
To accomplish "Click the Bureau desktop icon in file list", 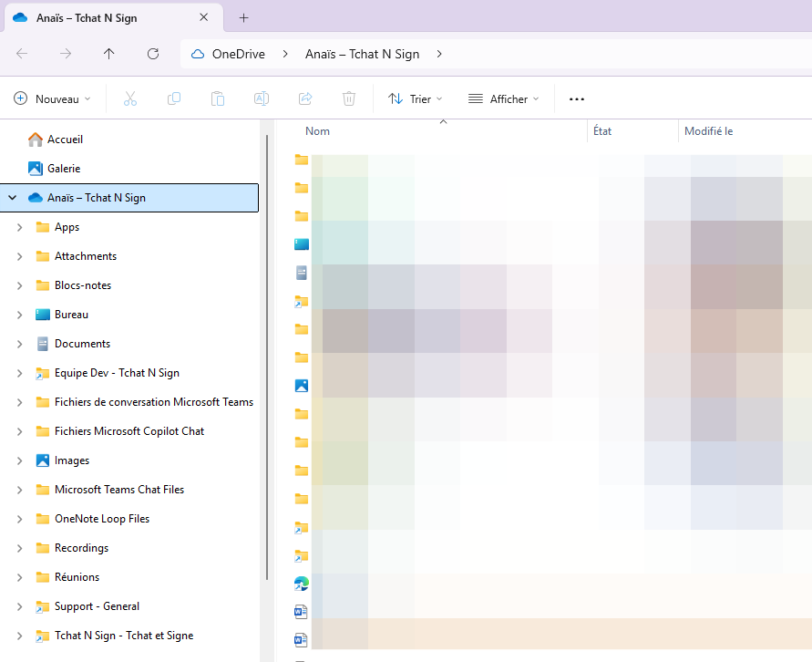I will pyautogui.click(x=302, y=244).
